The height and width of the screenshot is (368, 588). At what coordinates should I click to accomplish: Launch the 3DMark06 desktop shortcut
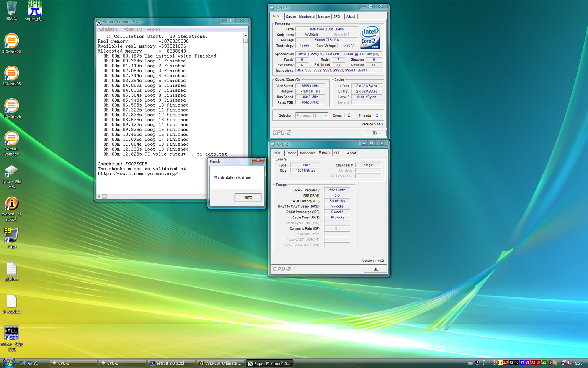11,108
